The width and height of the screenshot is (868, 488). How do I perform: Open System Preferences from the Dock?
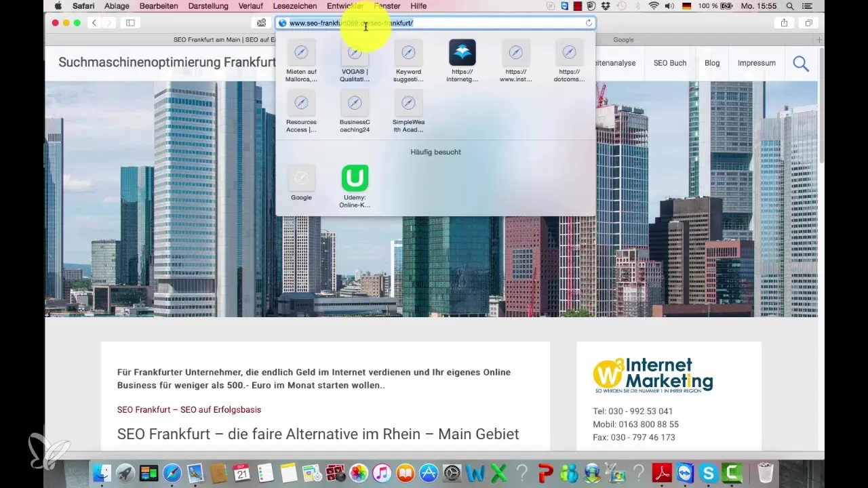point(451,472)
